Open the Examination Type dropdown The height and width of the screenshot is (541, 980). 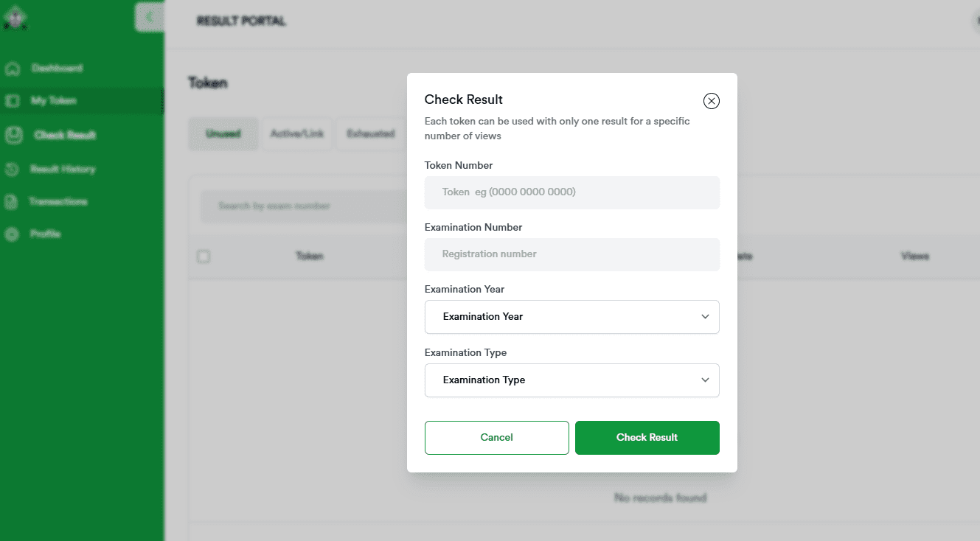(x=571, y=380)
